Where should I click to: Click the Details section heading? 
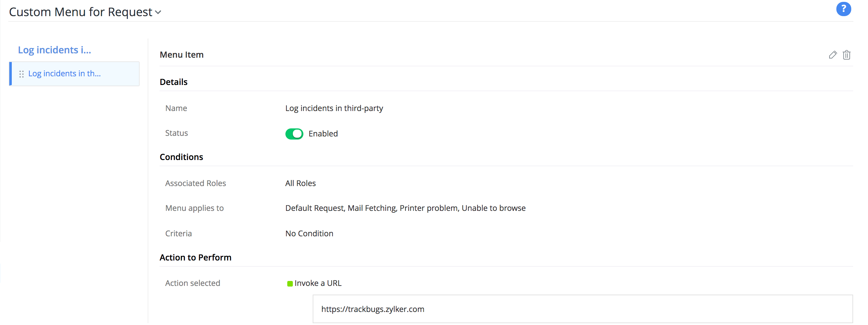(x=173, y=82)
